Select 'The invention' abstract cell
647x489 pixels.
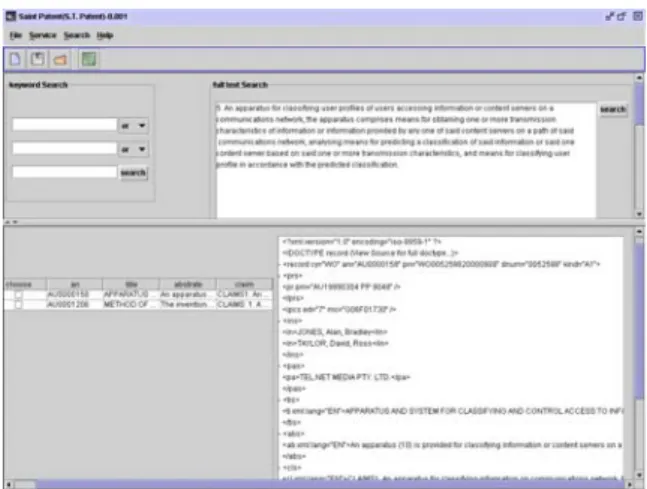(188, 305)
